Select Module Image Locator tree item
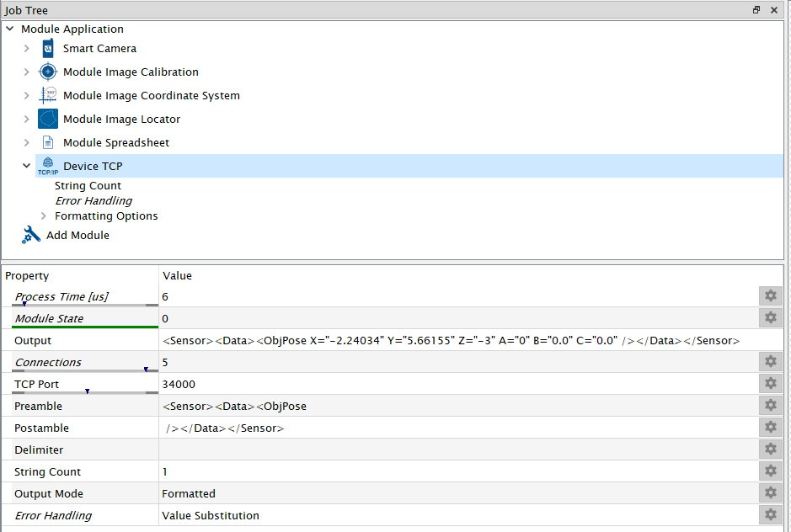 pos(121,119)
